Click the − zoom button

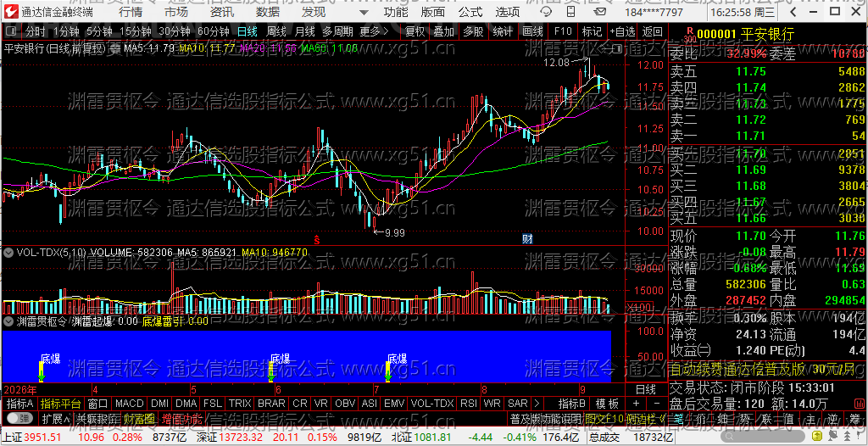[x=657, y=403]
